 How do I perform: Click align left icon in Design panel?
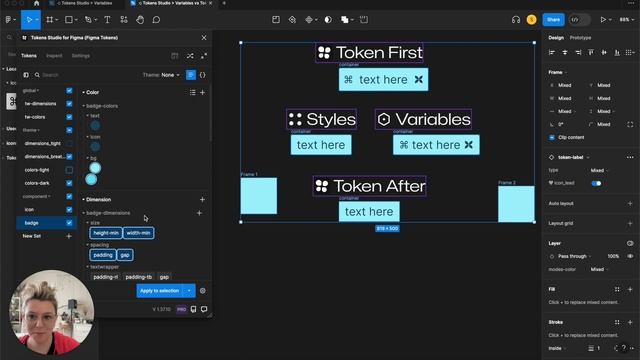point(552,52)
